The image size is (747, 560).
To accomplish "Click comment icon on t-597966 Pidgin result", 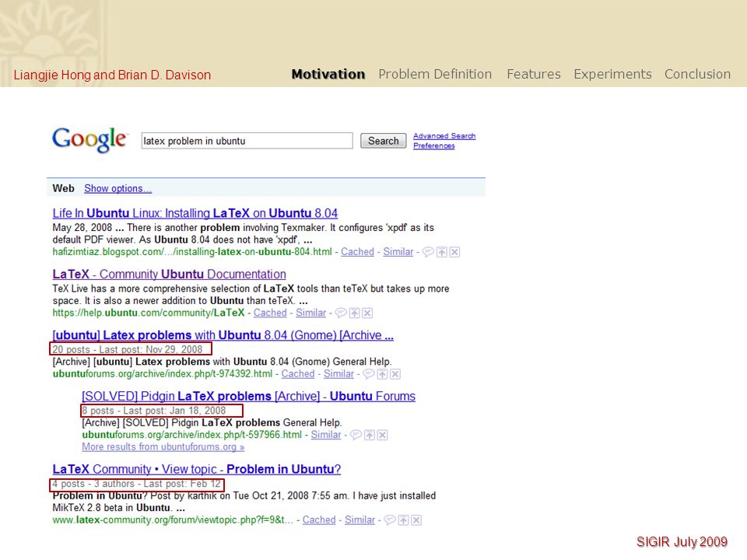I will click(x=356, y=435).
